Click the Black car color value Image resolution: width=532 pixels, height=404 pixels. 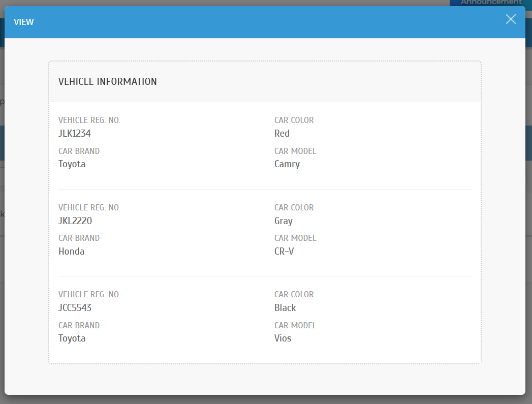click(285, 308)
